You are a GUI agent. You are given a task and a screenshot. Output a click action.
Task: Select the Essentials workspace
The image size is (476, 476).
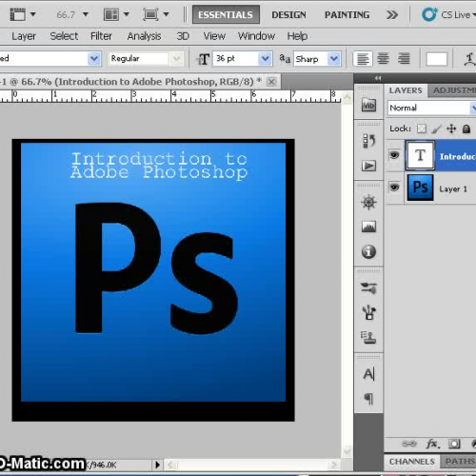226,14
